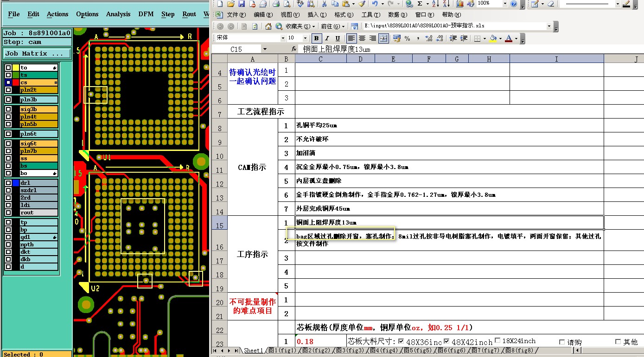Screen dimensions: 644x357
Task: Check the 48X36inc checkbox
Action: [x=402, y=341]
